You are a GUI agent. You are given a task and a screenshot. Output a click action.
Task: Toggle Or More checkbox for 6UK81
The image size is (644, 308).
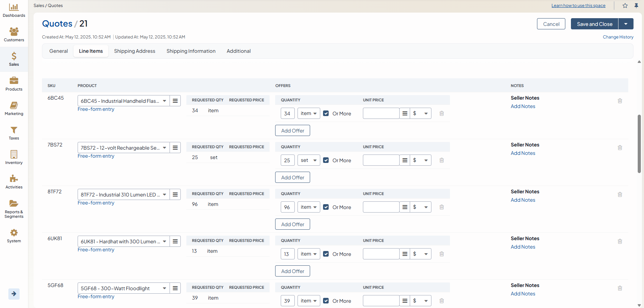pyautogui.click(x=326, y=254)
